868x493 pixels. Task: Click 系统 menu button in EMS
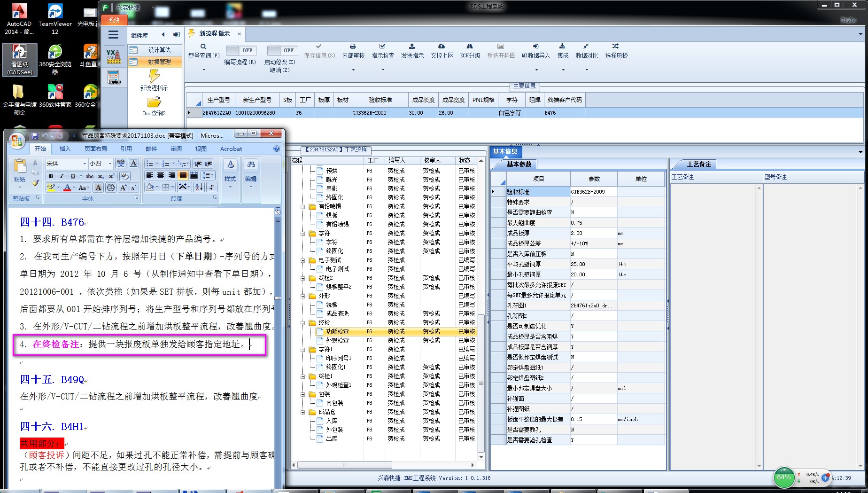114,20
